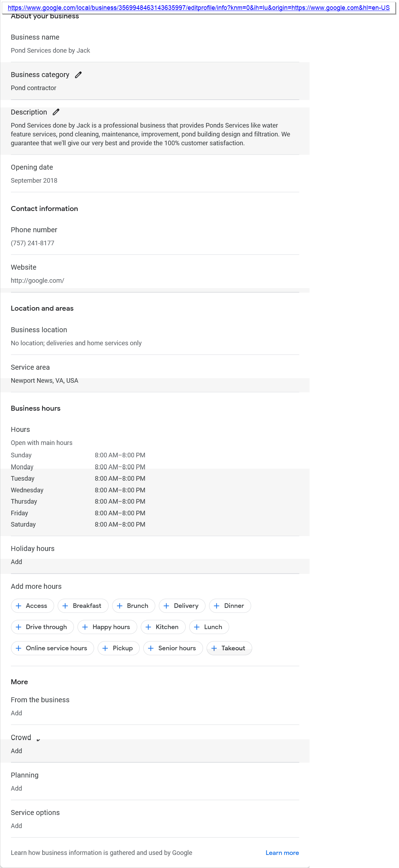This screenshot has height=868, width=399.
Task: Add Happy hours chip
Action: (x=107, y=627)
